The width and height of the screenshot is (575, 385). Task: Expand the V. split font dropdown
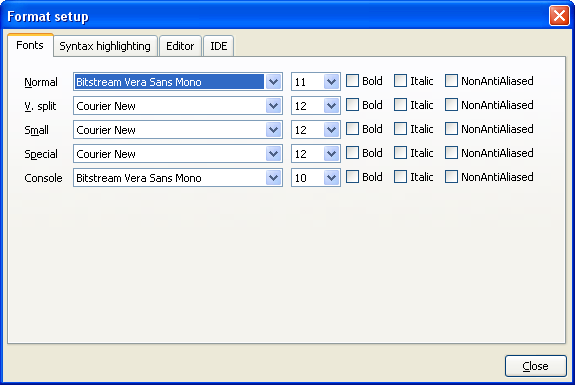(x=273, y=106)
